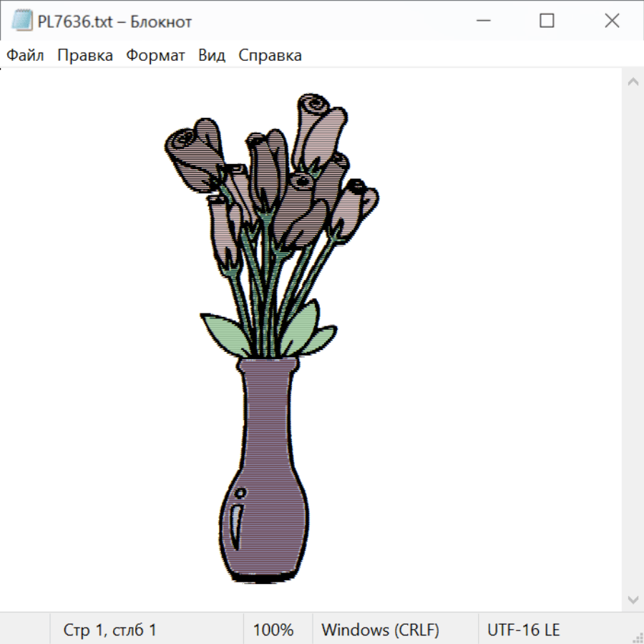
Task: Maximize the Notepad window
Action: 547,21
